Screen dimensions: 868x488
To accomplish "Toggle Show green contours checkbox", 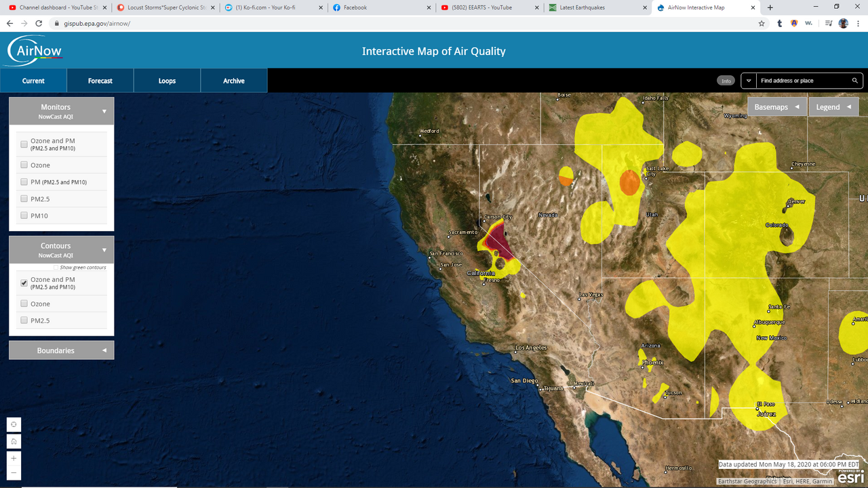I will coord(56,268).
